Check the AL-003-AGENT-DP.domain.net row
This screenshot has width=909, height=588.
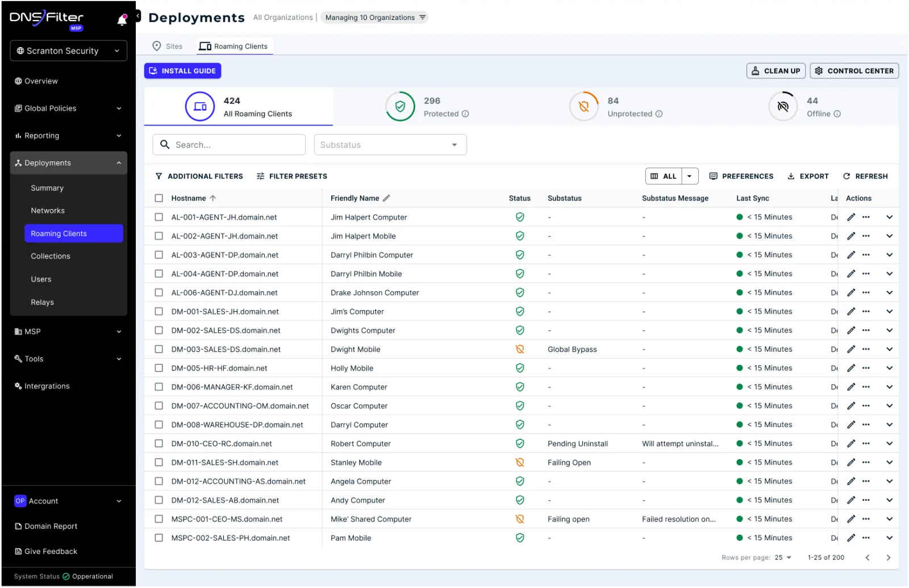pos(159,255)
